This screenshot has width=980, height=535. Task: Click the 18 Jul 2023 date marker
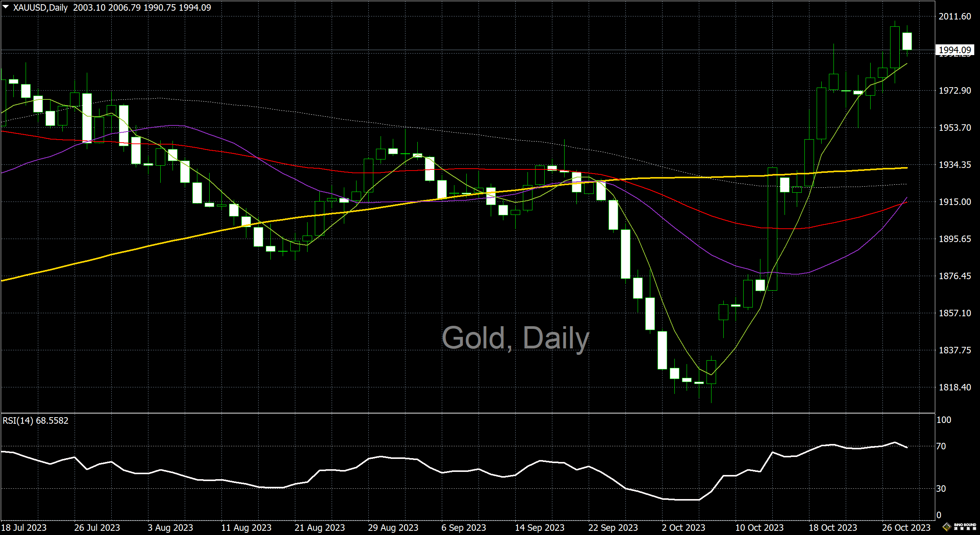pos(24,528)
